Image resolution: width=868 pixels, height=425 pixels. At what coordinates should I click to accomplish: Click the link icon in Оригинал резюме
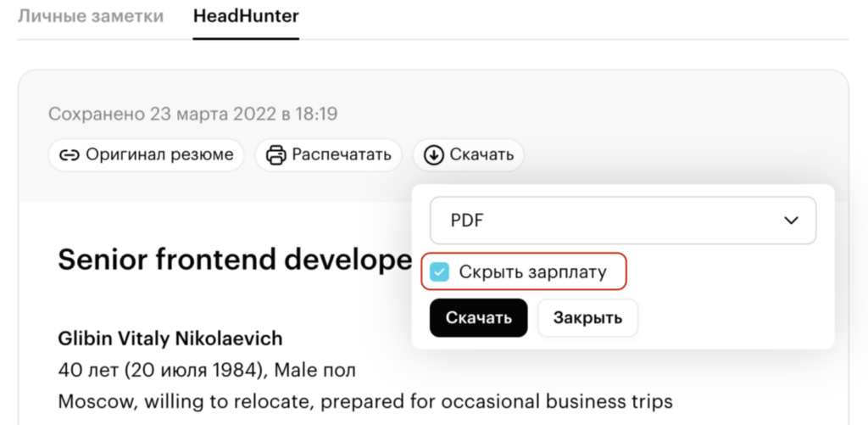click(x=70, y=155)
